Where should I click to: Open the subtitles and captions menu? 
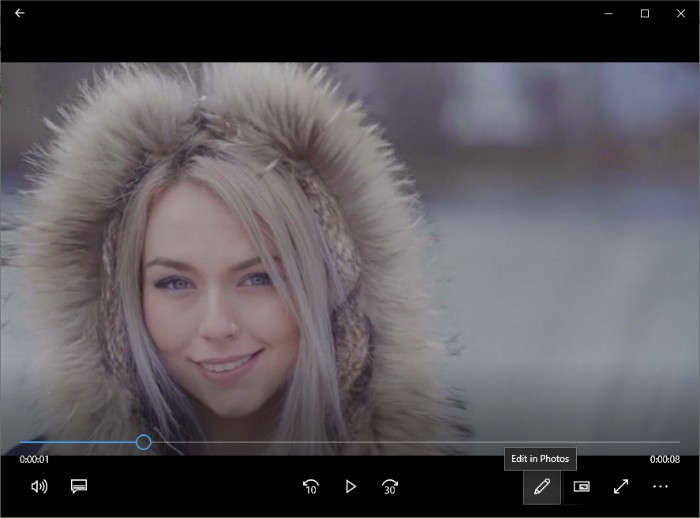(79, 486)
